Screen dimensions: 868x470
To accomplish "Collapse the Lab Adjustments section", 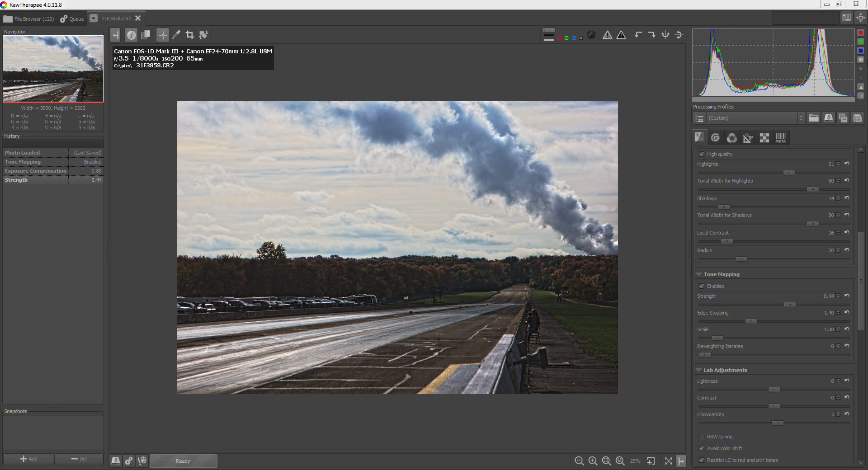I will tap(699, 370).
